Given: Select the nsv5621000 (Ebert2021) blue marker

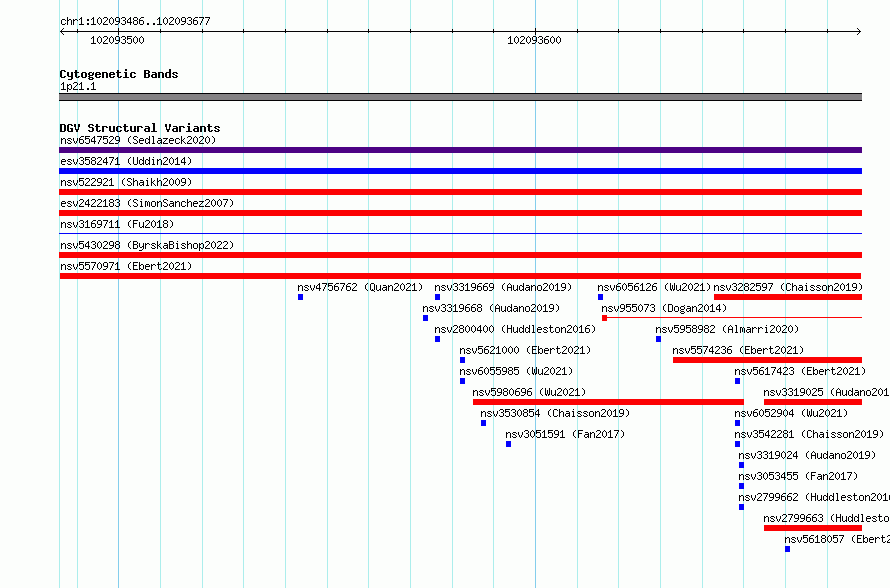Looking at the screenshot, I should coord(462,360).
